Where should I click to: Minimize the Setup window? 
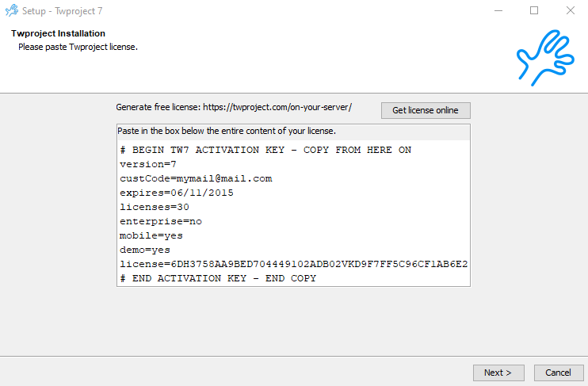click(498, 11)
